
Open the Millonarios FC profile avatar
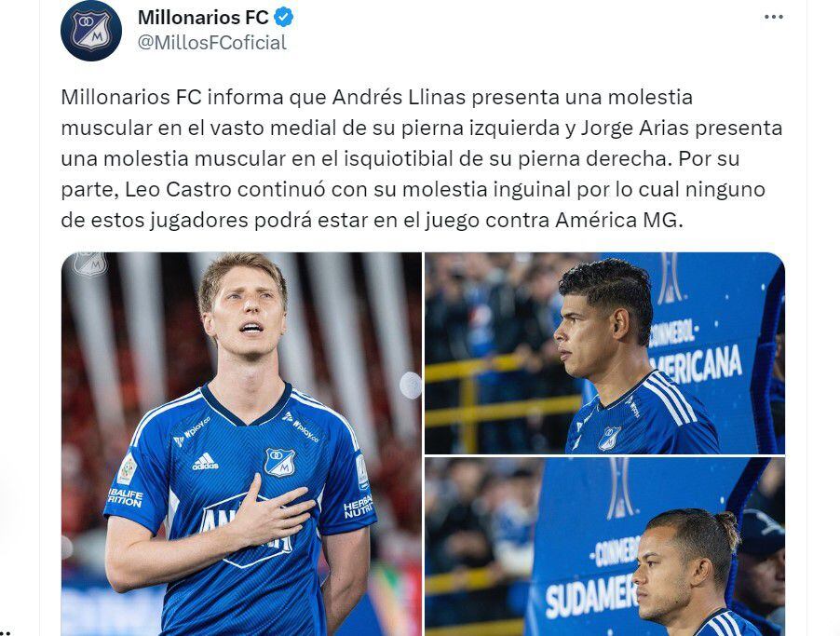(x=91, y=30)
